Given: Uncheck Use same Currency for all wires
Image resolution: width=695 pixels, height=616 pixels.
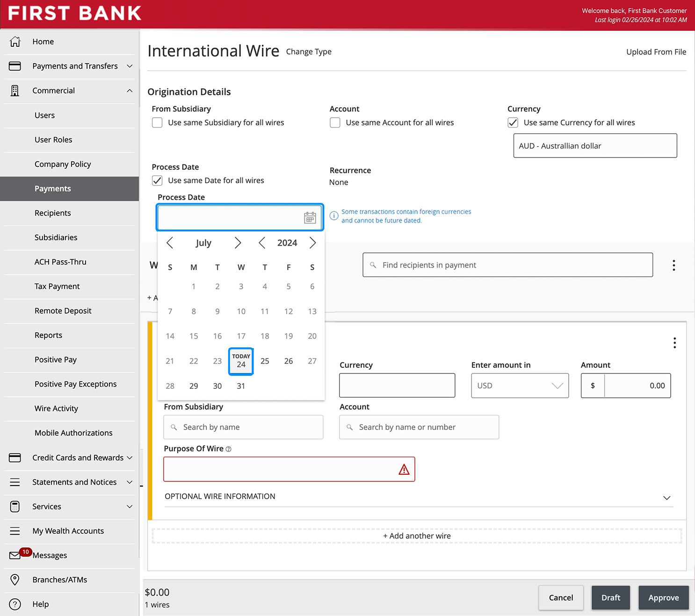Looking at the screenshot, I should (513, 122).
